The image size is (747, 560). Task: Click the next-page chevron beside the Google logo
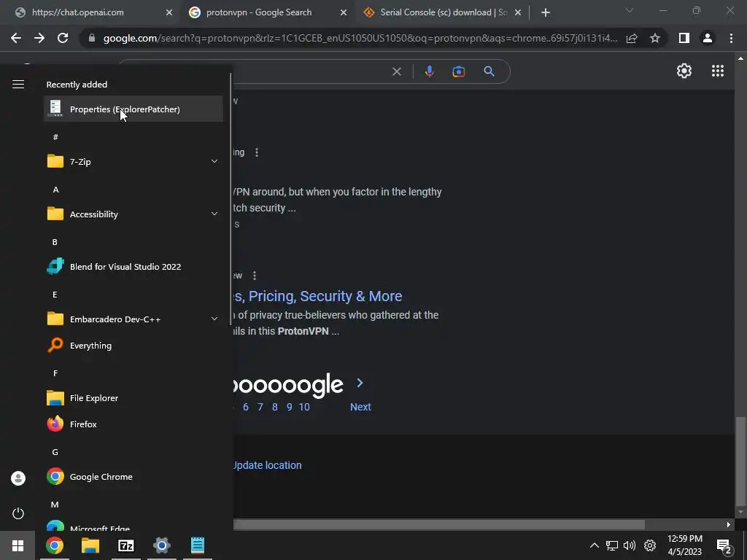click(360, 383)
